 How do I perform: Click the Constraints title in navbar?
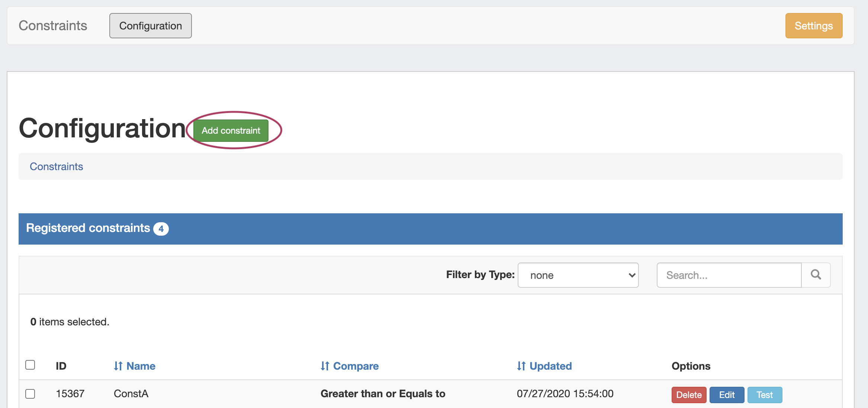coord(53,26)
